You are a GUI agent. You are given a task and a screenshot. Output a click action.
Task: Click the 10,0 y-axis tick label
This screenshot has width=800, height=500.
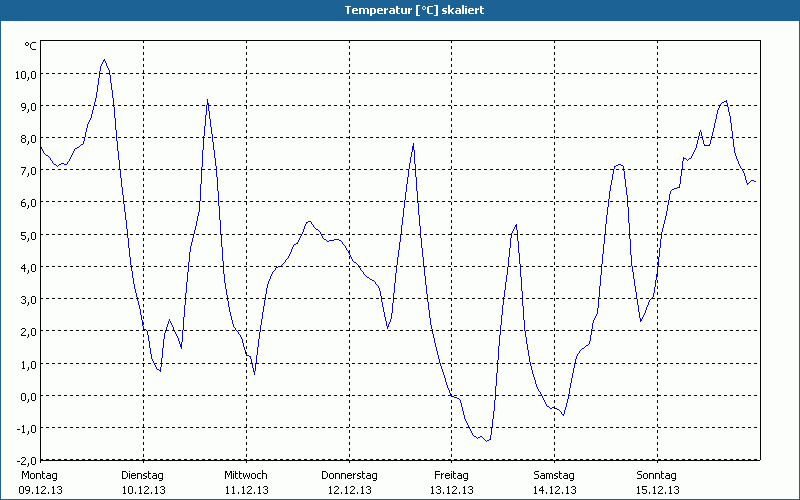pos(26,74)
